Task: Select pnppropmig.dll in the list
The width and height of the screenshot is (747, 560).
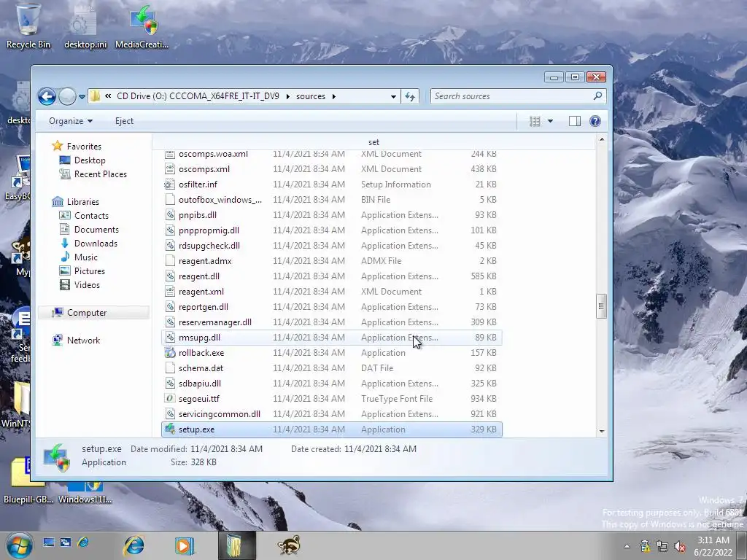Action: [332, 230]
